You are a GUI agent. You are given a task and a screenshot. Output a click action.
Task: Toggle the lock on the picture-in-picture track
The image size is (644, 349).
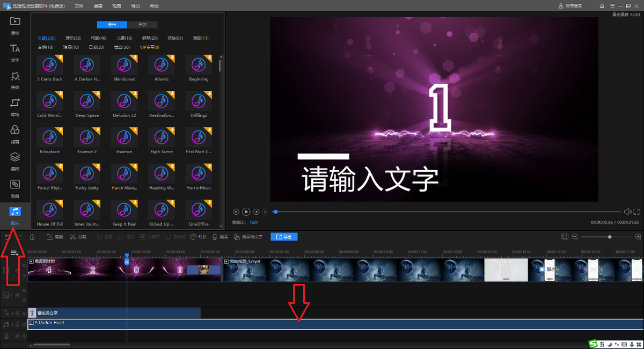pyautogui.click(x=17, y=295)
